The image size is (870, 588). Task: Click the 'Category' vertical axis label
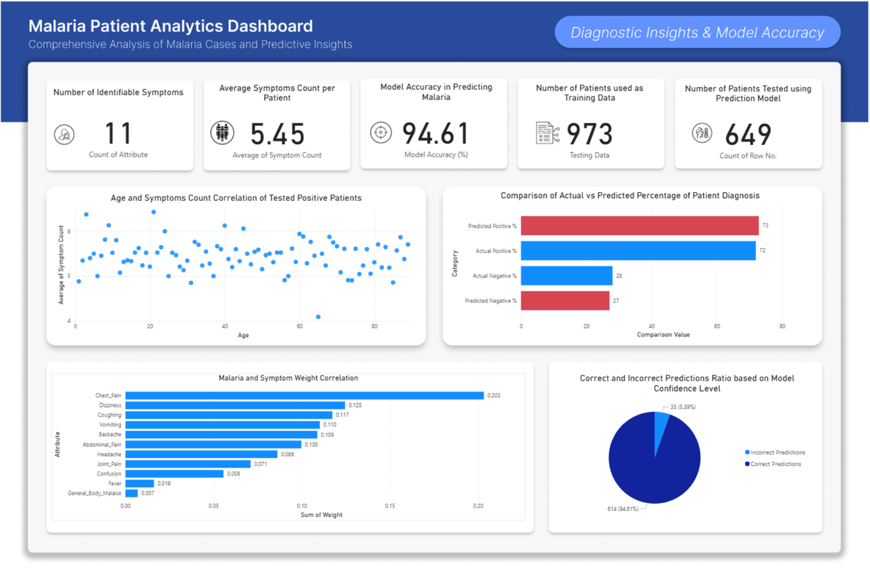(456, 264)
